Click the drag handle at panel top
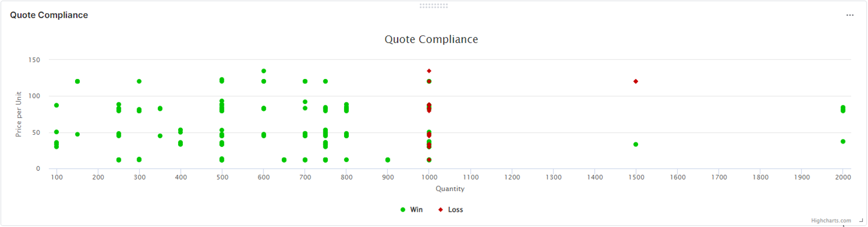This screenshot has width=868, height=227. click(433, 6)
